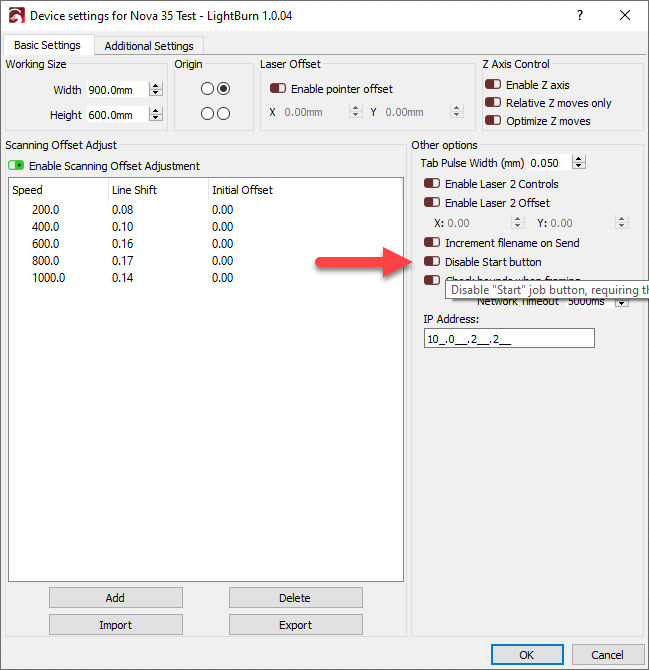Click the Width spinner arrows

click(156, 89)
